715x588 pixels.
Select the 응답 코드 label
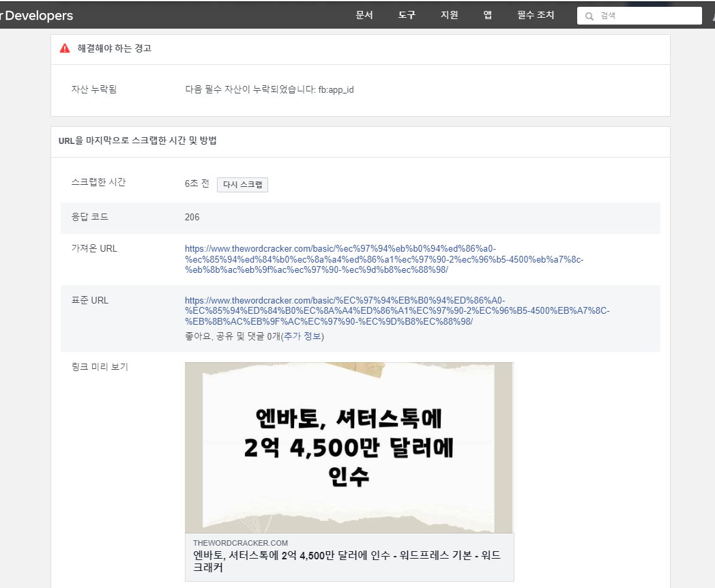90,217
